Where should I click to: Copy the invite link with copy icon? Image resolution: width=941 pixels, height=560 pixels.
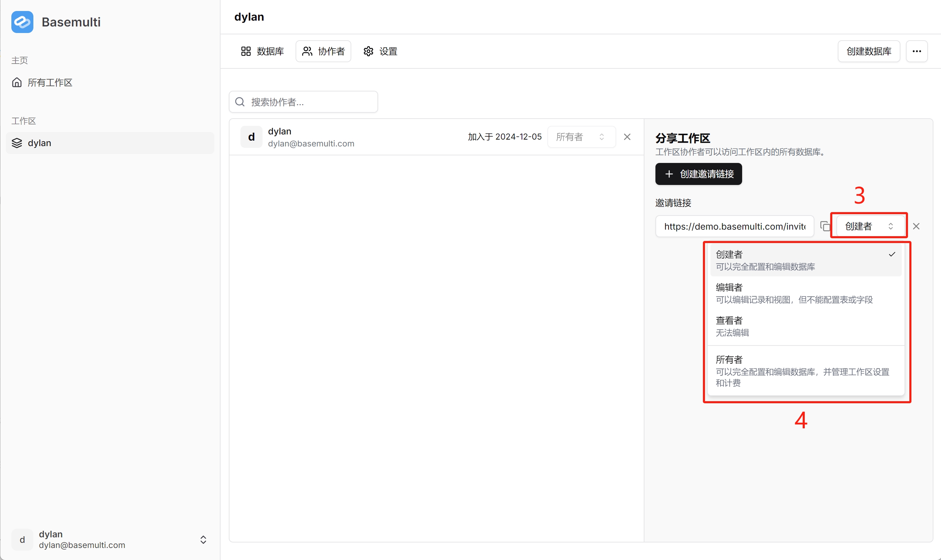(825, 227)
